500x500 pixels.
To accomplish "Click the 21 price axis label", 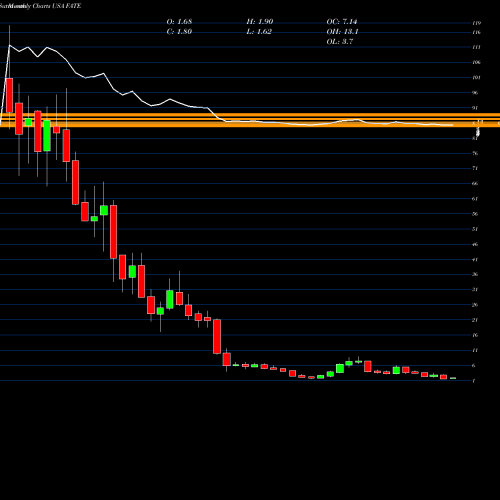I will tap(475, 320).
